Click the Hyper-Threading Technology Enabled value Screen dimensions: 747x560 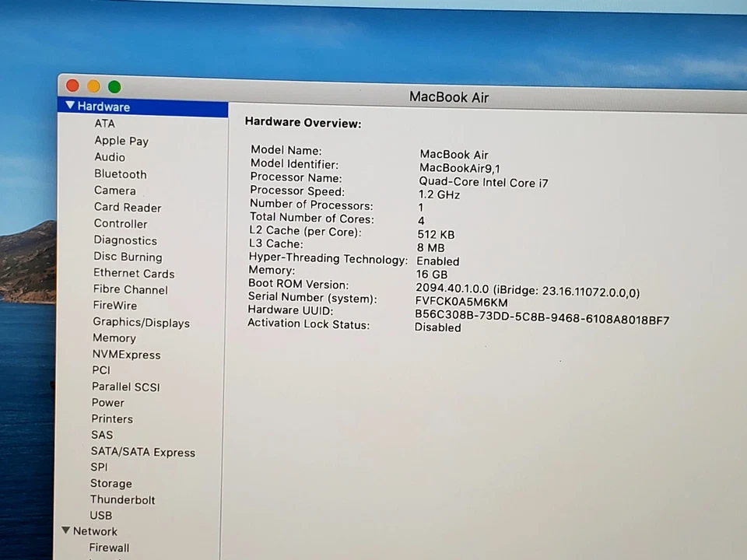pyautogui.click(x=438, y=261)
